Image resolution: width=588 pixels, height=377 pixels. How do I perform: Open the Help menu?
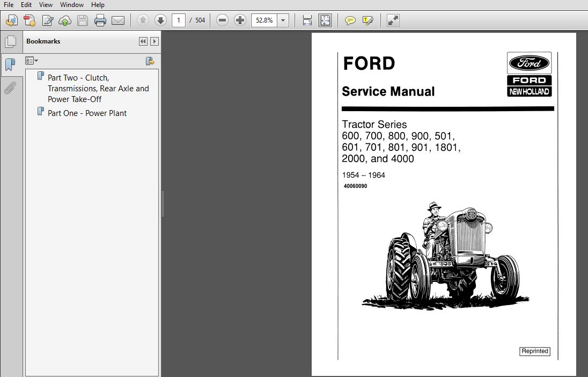pyautogui.click(x=98, y=5)
